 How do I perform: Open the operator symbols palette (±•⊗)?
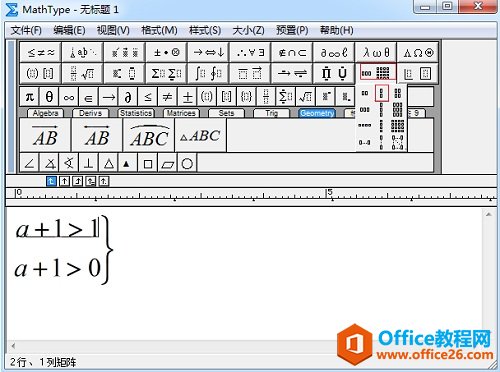(x=166, y=52)
